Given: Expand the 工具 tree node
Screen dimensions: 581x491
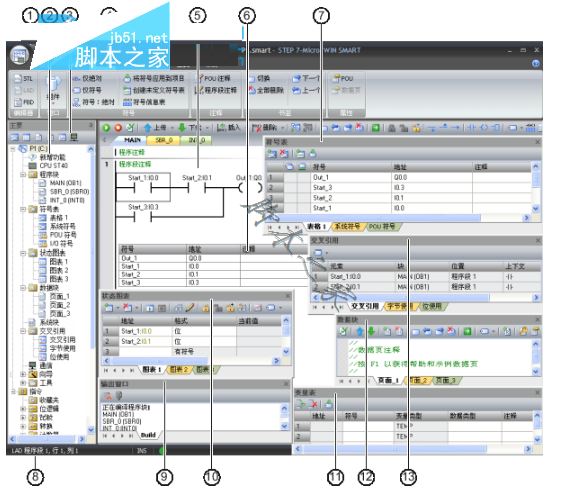Looking at the screenshot, I should (23, 383).
